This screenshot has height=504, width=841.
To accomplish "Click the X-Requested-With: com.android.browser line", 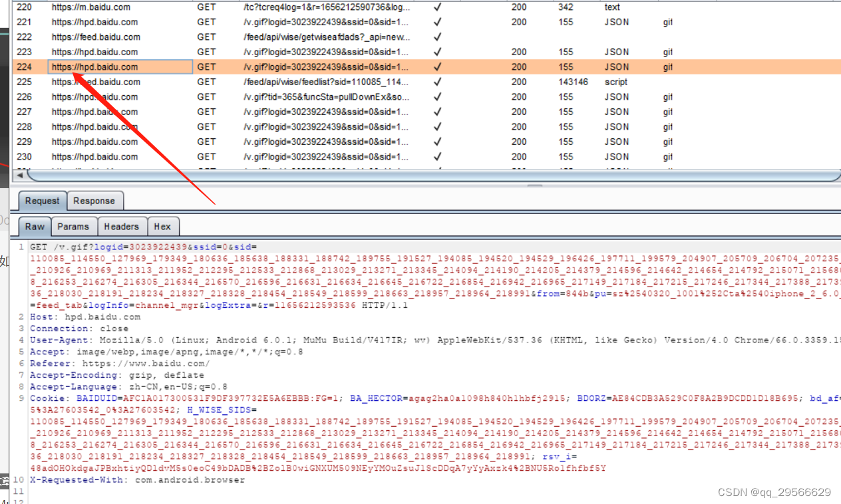I will tap(137, 479).
